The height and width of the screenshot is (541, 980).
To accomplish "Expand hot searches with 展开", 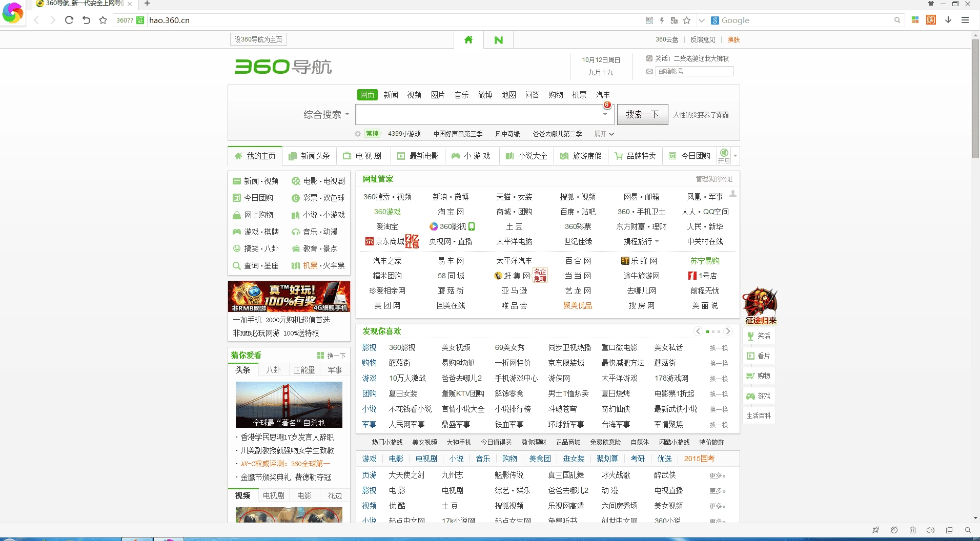I will click(x=604, y=134).
